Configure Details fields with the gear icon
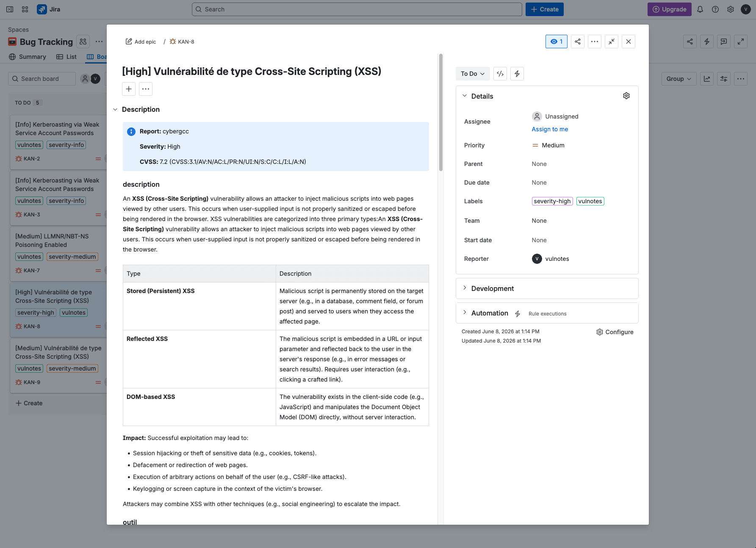 626,96
